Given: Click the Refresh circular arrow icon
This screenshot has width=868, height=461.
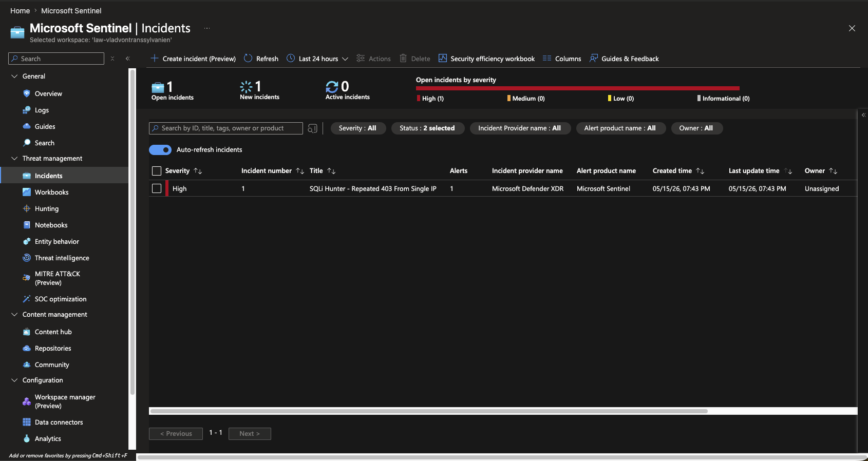Looking at the screenshot, I should 248,58.
